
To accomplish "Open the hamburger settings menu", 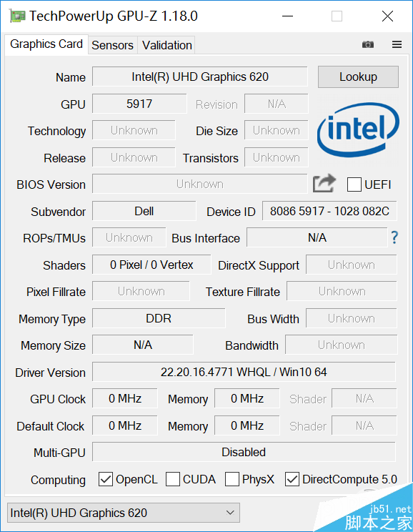I will click(x=397, y=44).
